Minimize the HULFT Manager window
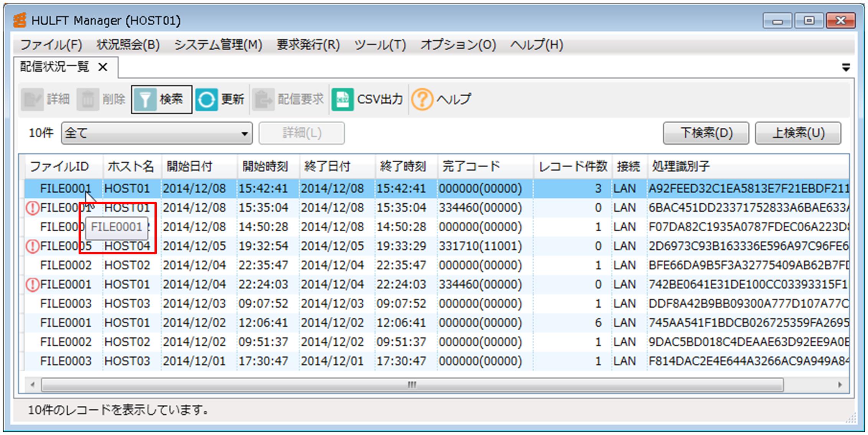This screenshot has height=435, width=868. point(777,21)
